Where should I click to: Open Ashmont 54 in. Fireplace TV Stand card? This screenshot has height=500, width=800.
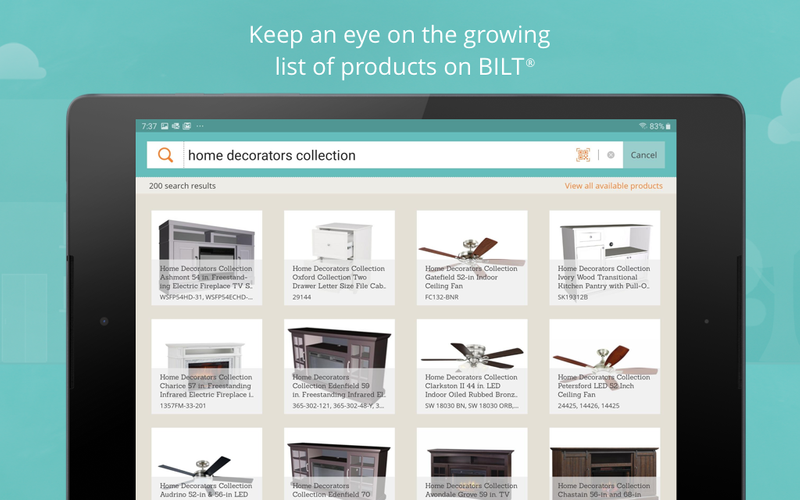(x=207, y=258)
